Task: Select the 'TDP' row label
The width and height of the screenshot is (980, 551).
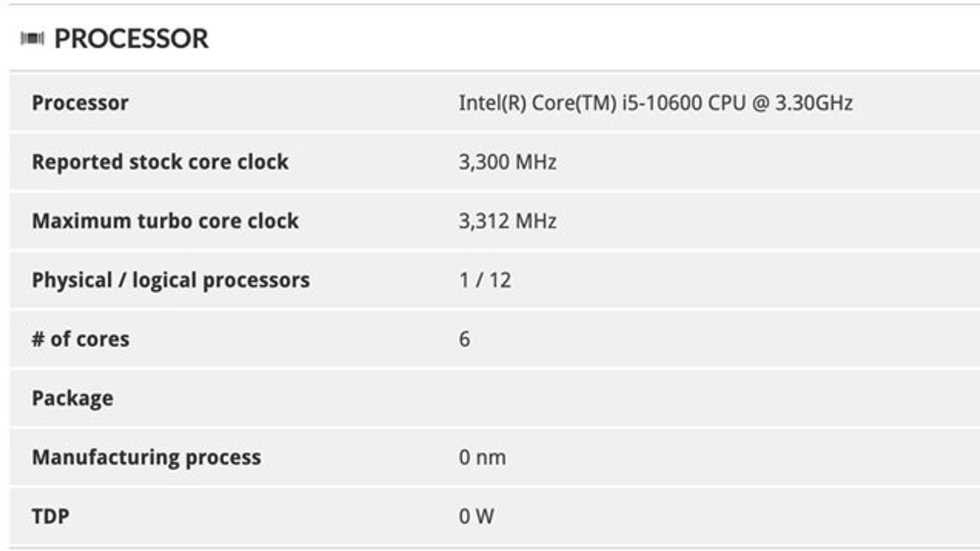Action: (x=50, y=517)
